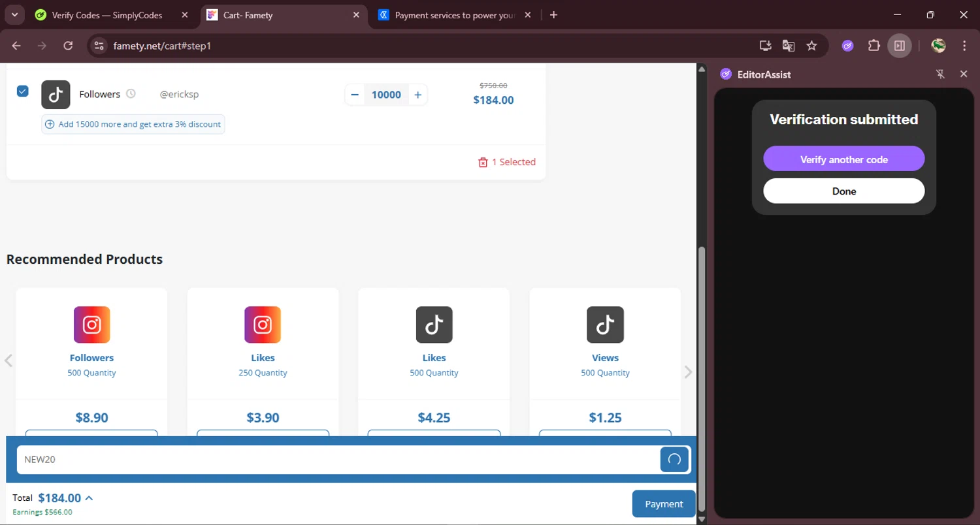Unpin the EditorAssist side panel

[x=940, y=74]
